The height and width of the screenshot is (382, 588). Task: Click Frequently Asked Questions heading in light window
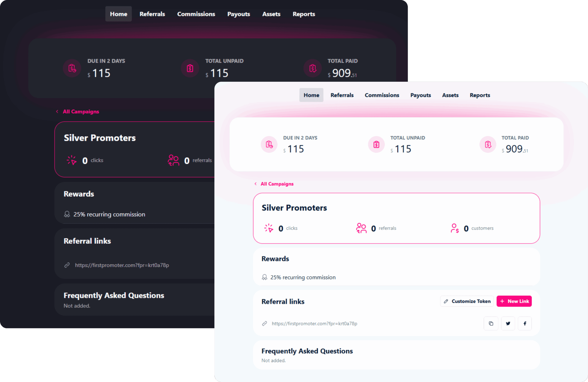(x=307, y=351)
